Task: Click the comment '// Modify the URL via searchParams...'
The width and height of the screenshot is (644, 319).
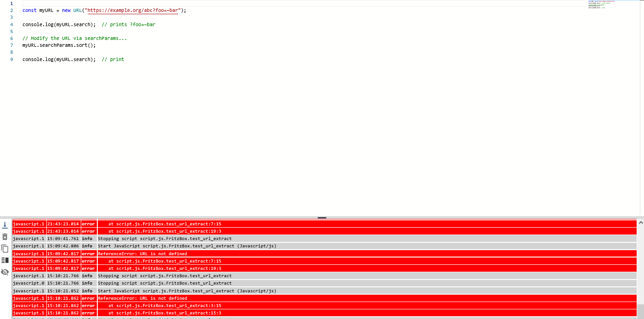Action: pos(75,39)
